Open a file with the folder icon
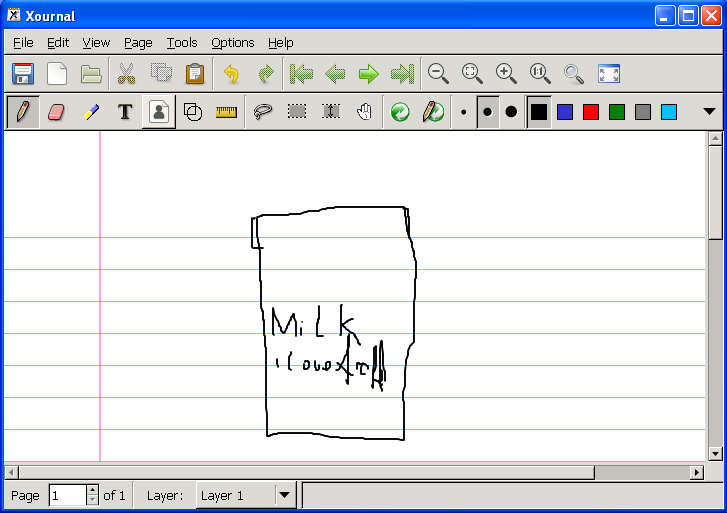This screenshot has height=513, width=727. click(x=91, y=74)
